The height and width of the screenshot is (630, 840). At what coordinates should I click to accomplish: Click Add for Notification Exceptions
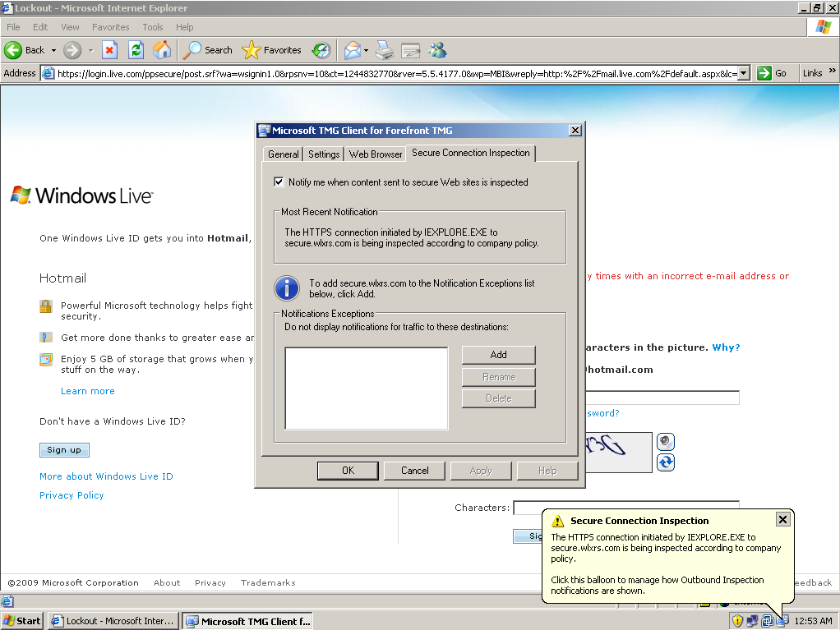(499, 355)
